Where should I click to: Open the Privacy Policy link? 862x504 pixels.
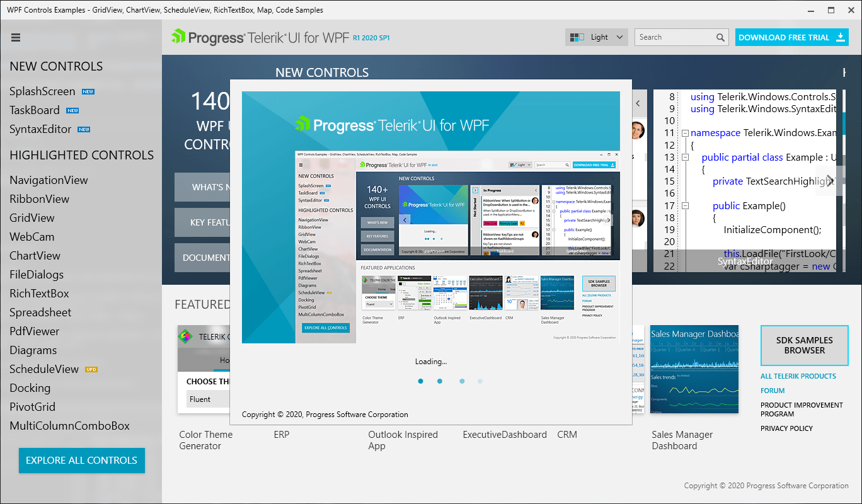tap(786, 428)
